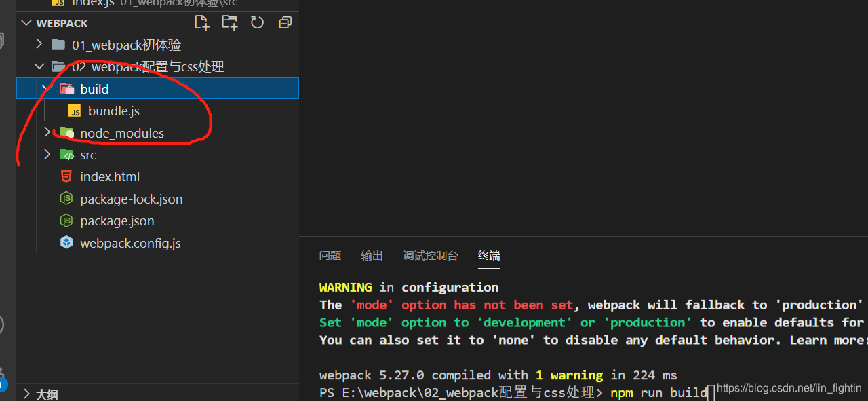Image resolution: width=868 pixels, height=401 pixels.
Task: Select the build folder row
Action: (157, 89)
